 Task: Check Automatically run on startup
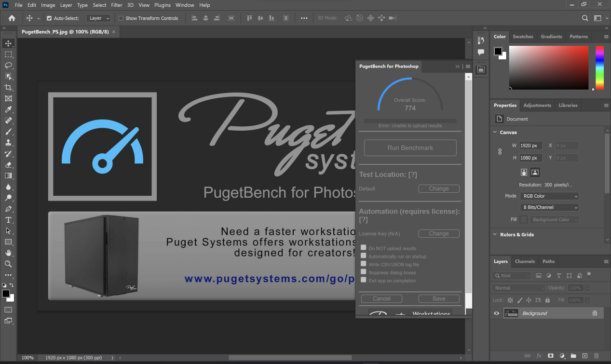[364, 256]
